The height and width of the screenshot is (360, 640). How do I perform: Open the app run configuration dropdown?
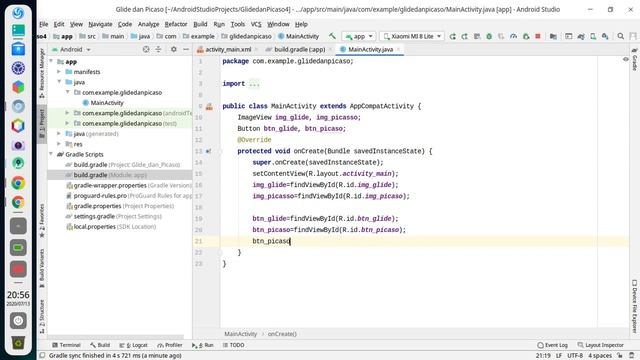pyautogui.click(x=359, y=36)
